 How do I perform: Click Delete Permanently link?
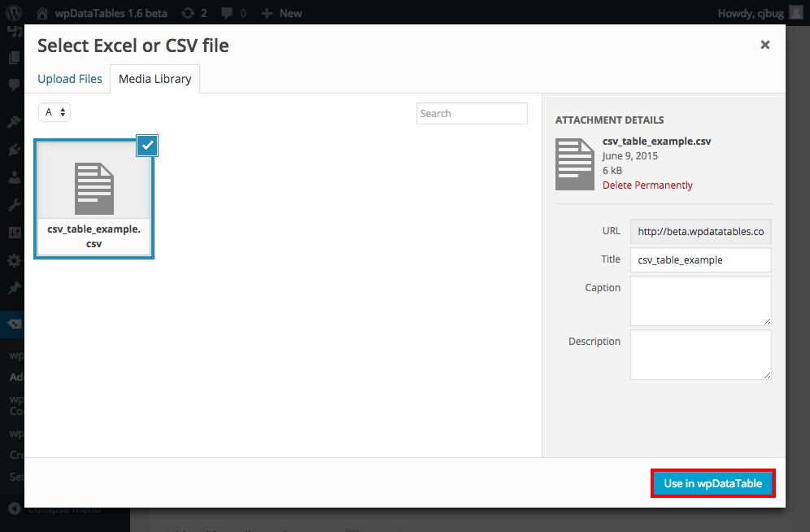tap(647, 185)
